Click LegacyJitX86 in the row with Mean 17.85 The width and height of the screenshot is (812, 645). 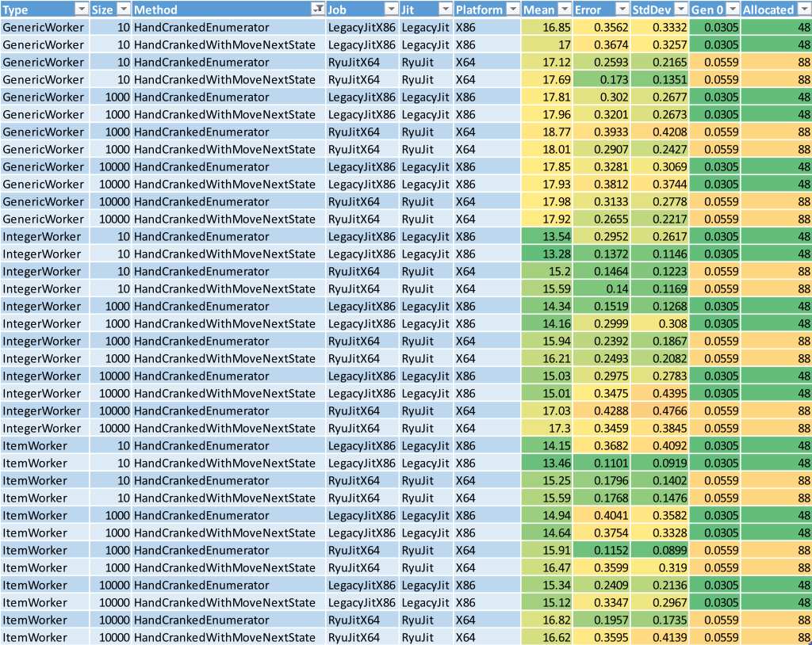click(x=362, y=167)
